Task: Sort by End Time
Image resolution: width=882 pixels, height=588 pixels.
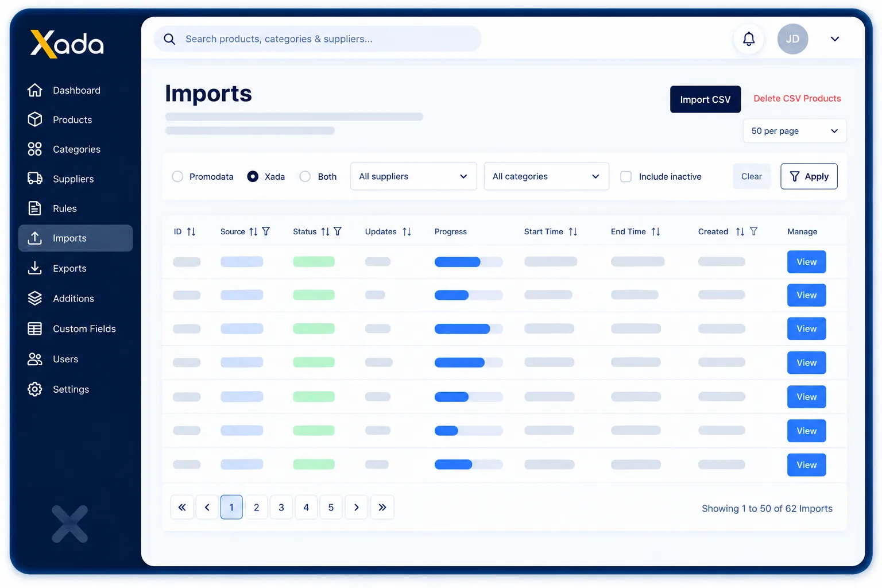Action: pyautogui.click(x=656, y=231)
